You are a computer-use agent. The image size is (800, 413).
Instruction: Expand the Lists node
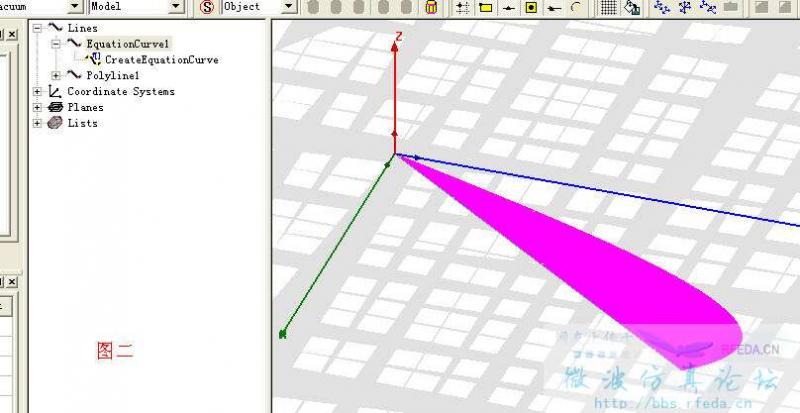click(x=37, y=124)
